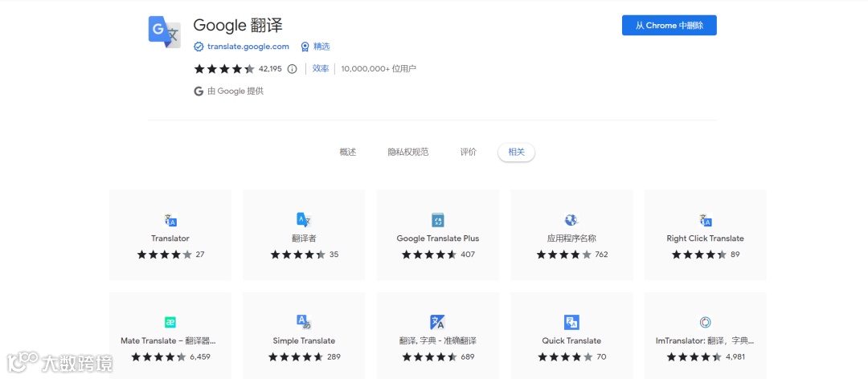Open the 评价 tab
Image resolution: width=868 pixels, height=379 pixels.
[x=468, y=152]
